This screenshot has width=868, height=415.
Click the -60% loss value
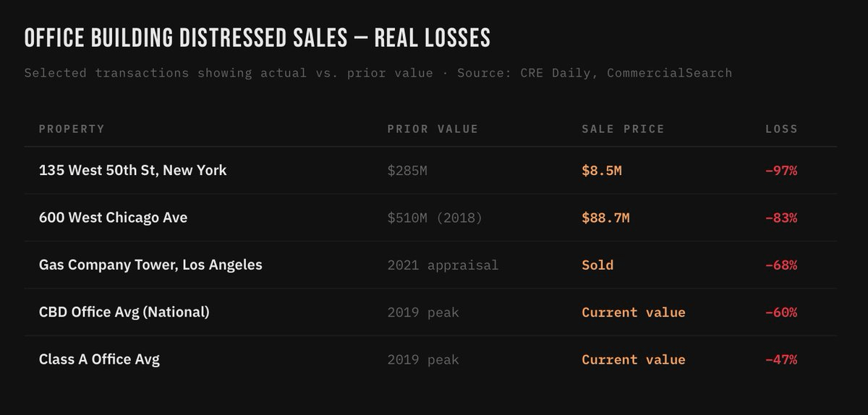coord(781,312)
